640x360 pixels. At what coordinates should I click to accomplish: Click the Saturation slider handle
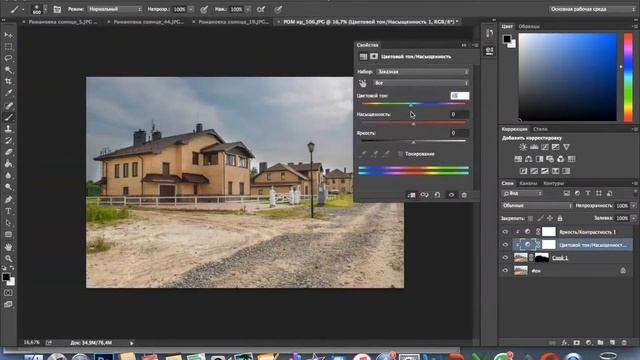point(413,124)
